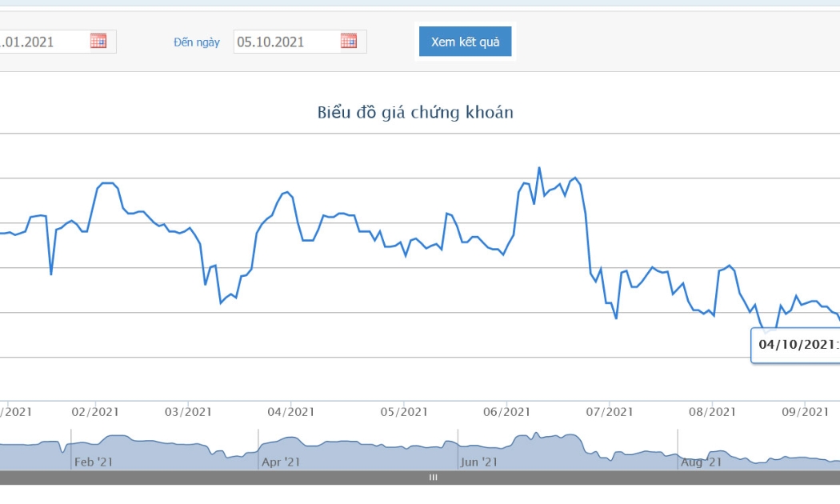Jump to Jun '21 in the navigator
840x504 pixels.
[x=479, y=462]
